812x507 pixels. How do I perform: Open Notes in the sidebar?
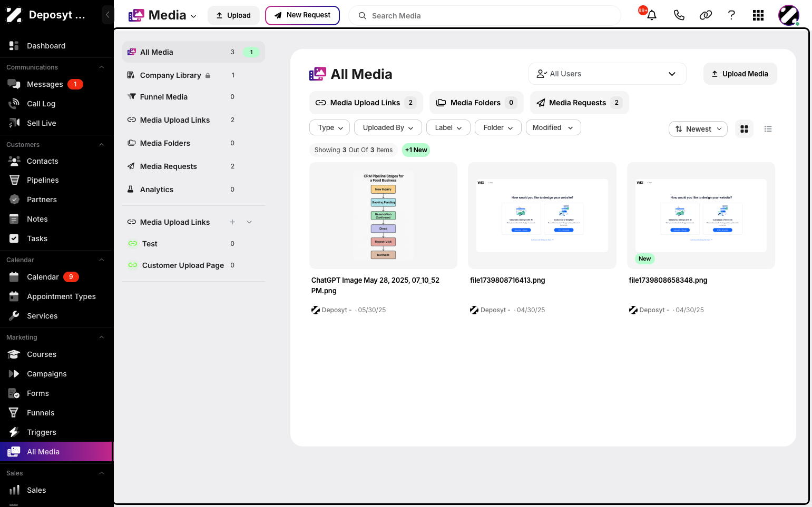pyautogui.click(x=56, y=219)
